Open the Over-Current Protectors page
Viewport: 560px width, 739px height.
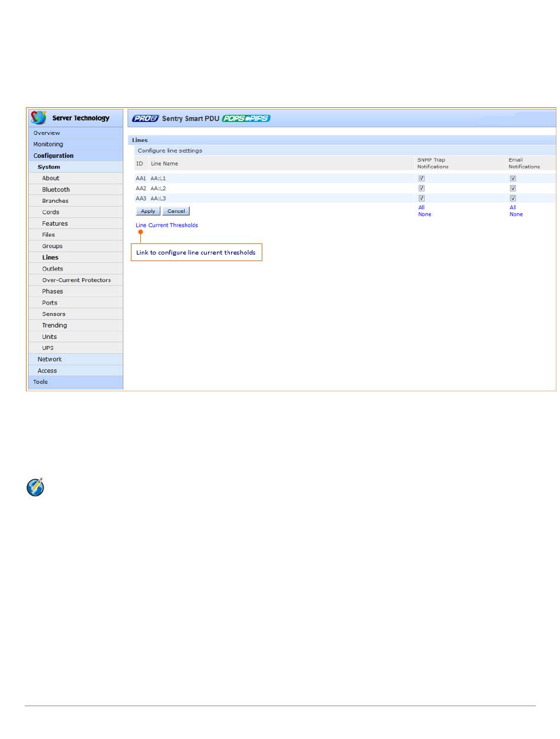(x=76, y=280)
